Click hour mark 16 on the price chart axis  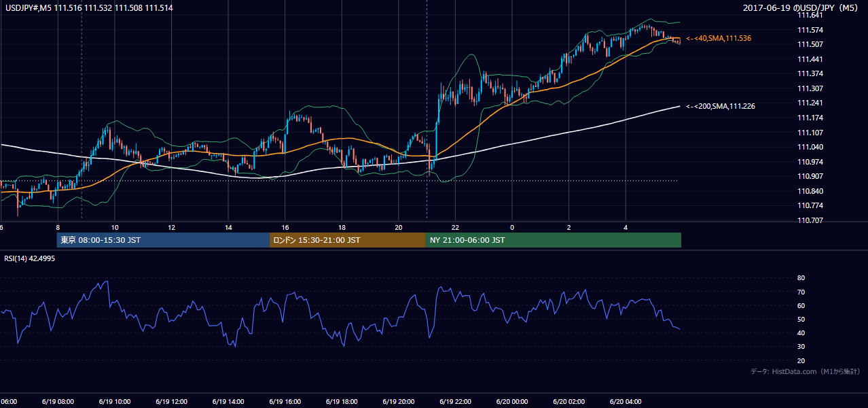285,227
